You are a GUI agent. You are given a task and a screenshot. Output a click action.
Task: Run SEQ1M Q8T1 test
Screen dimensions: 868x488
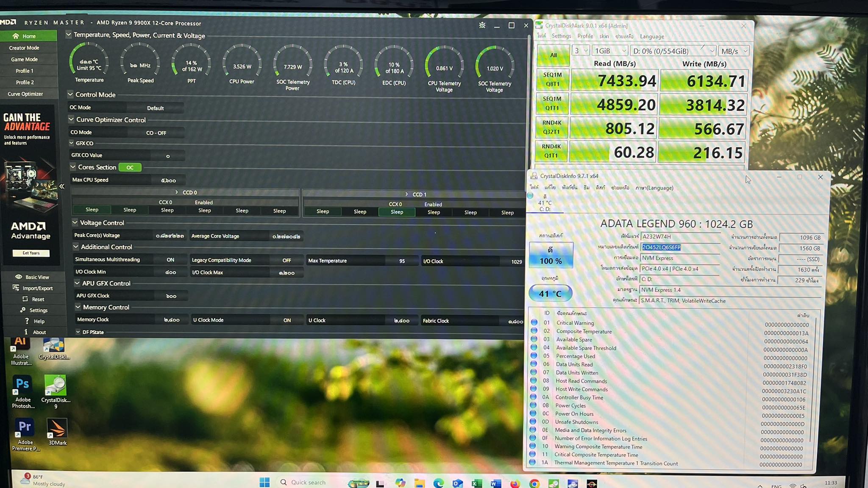[552, 79]
